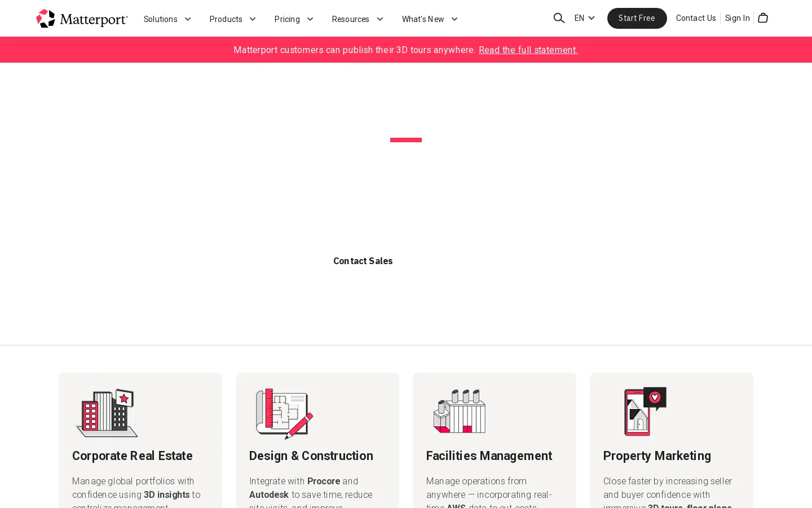The image size is (812, 508).
Task: Click the Design & Construction blueprint icon
Action: pos(284,413)
